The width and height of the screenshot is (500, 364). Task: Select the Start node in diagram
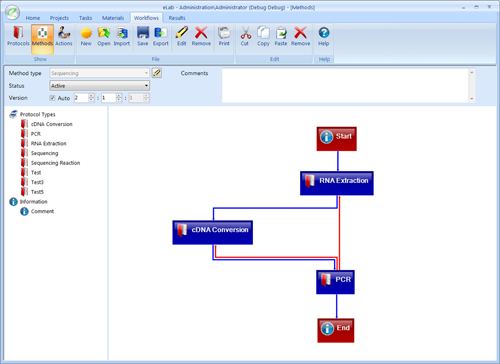point(337,139)
